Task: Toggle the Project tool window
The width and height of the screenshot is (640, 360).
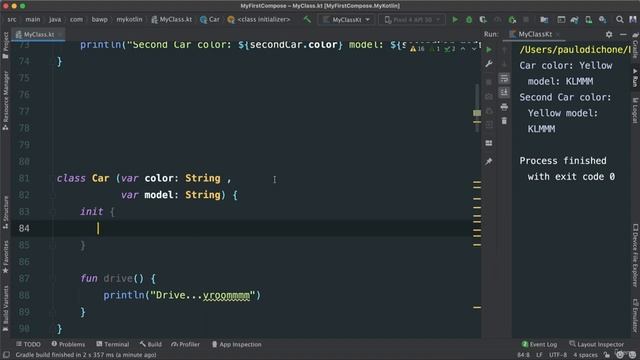Action: point(5,45)
